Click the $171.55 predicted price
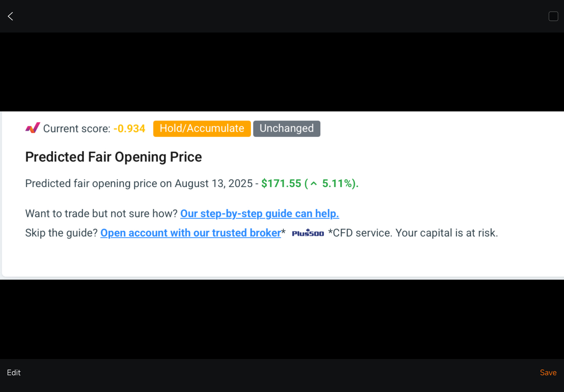Screen dimensions: 564x392 click(281, 184)
